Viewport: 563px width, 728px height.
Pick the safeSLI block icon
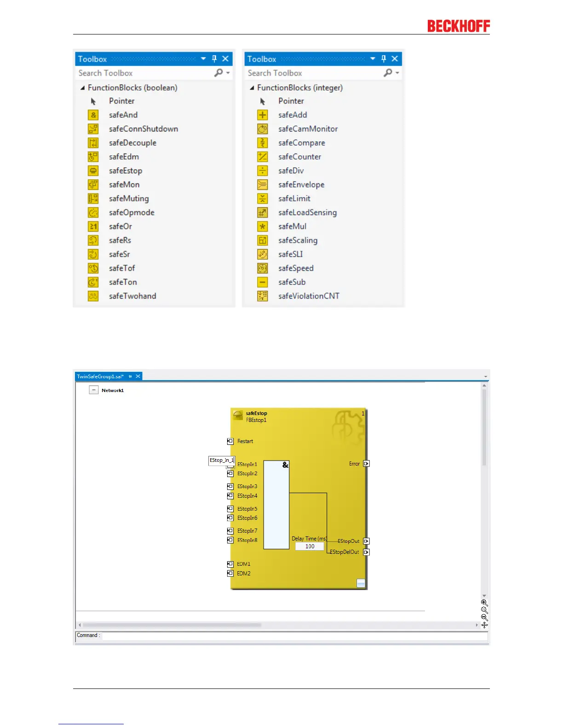(263, 254)
